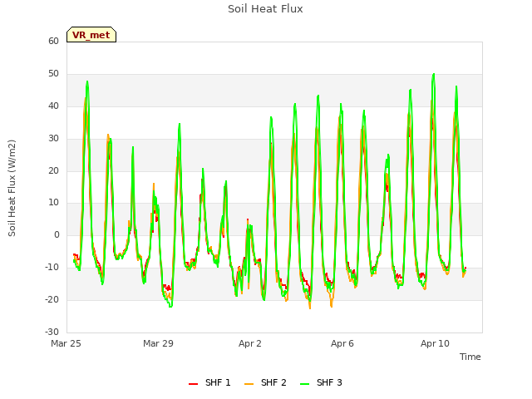Click the -30 y-axis tick label
This screenshot has width=532, height=399.
(52, 332)
